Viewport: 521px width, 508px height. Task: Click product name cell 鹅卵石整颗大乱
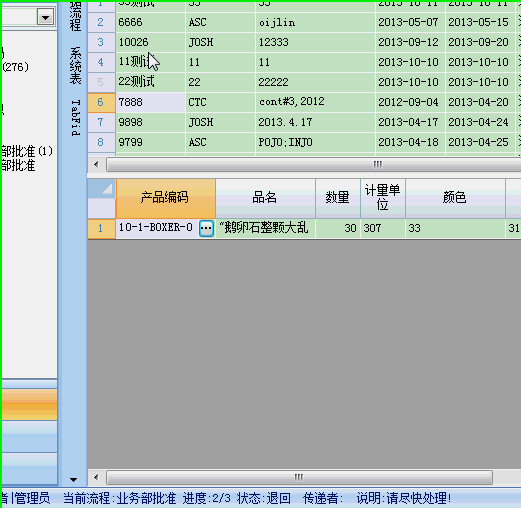click(265, 229)
